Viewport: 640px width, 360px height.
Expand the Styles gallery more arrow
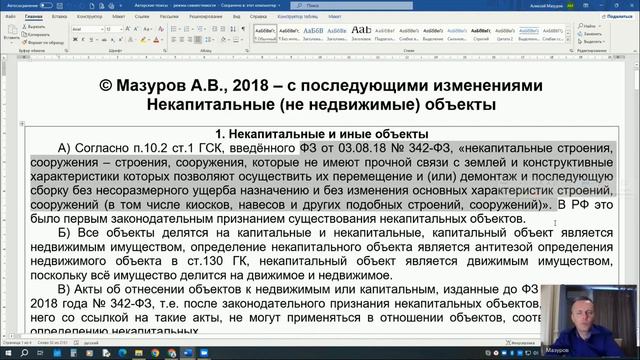[568, 40]
